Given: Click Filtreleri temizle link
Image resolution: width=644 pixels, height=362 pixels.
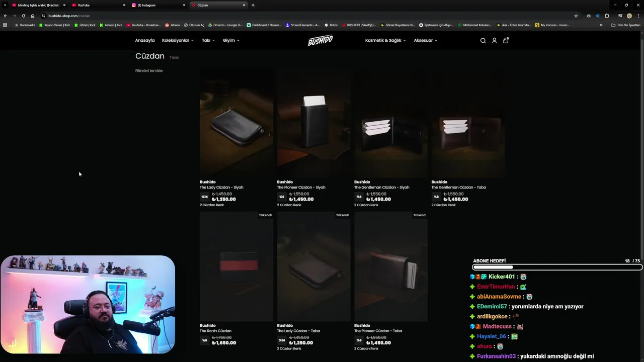Looking at the screenshot, I should (149, 71).
